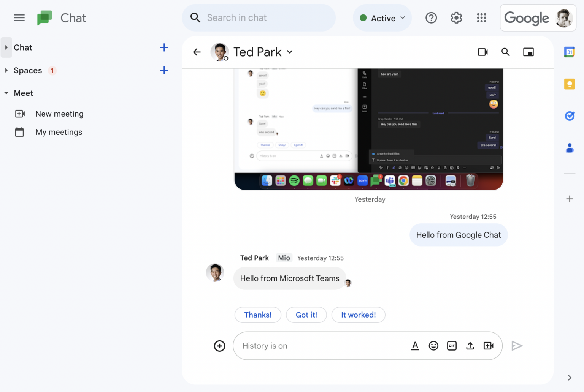Open Ted Park conversation options
Screen dimensions: 584x392
290,52
